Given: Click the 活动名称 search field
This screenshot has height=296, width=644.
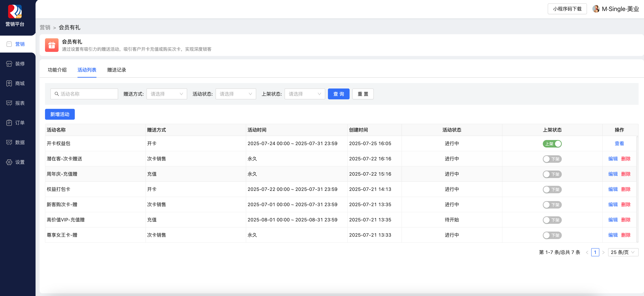Looking at the screenshot, I should [x=84, y=94].
